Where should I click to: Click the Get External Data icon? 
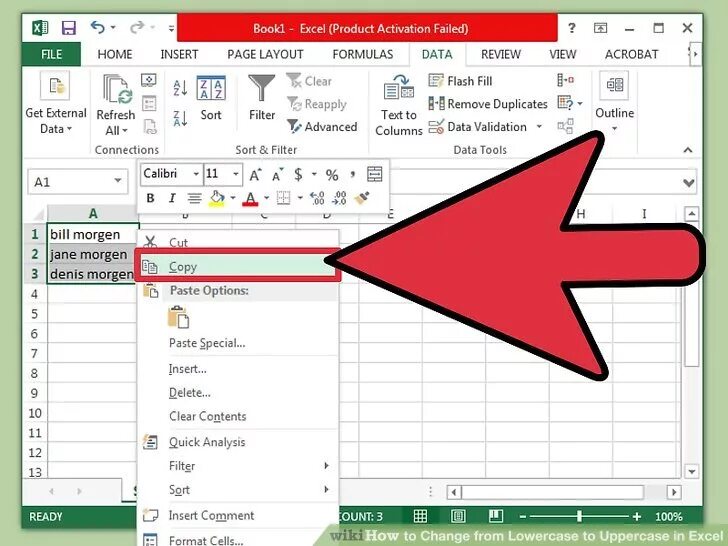pos(55,85)
